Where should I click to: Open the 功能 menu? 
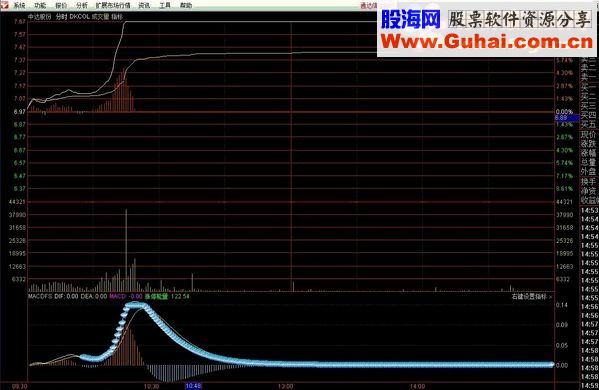pos(40,5)
